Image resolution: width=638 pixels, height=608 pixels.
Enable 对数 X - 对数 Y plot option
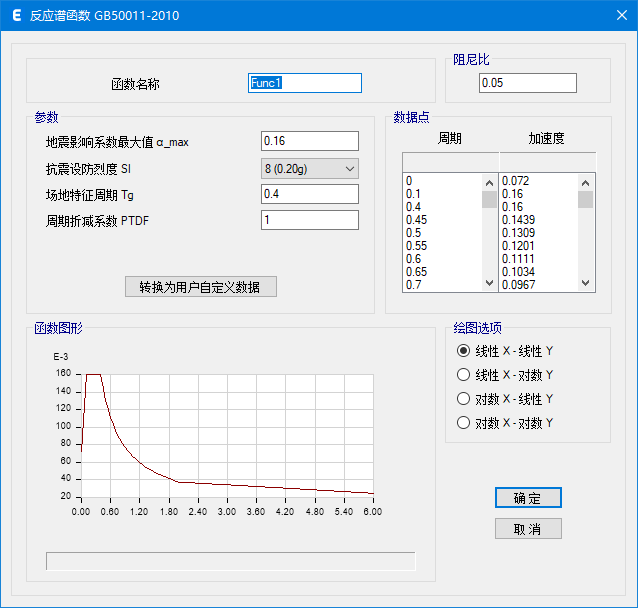[x=463, y=423]
